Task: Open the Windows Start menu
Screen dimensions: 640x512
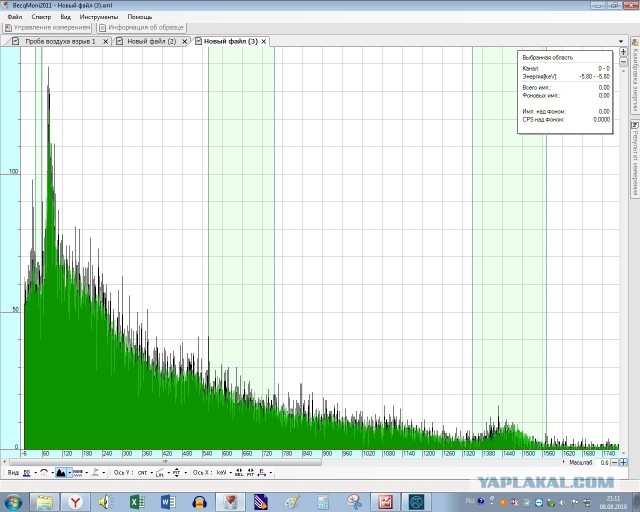Action: pyautogui.click(x=14, y=502)
